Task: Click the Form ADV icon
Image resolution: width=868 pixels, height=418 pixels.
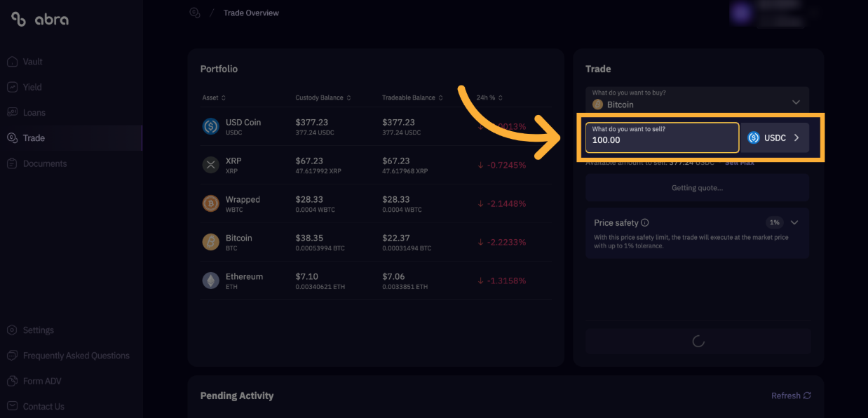Action: click(x=12, y=381)
